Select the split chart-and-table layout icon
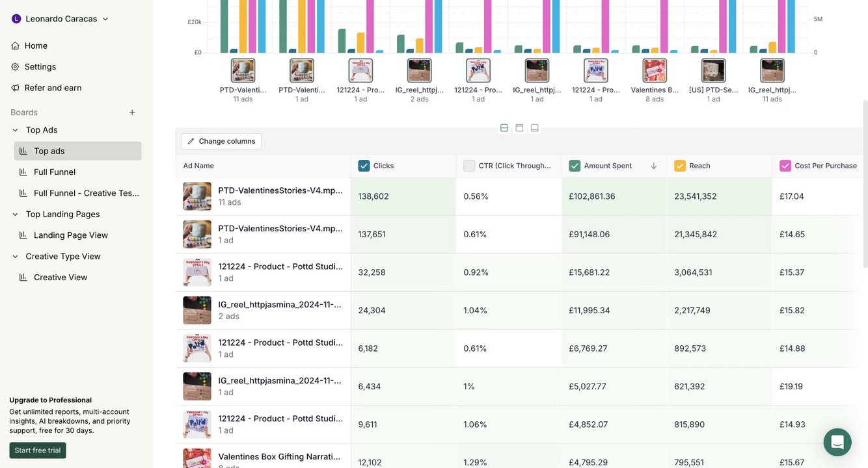The height and width of the screenshot is (468, 868). point(504,128)
